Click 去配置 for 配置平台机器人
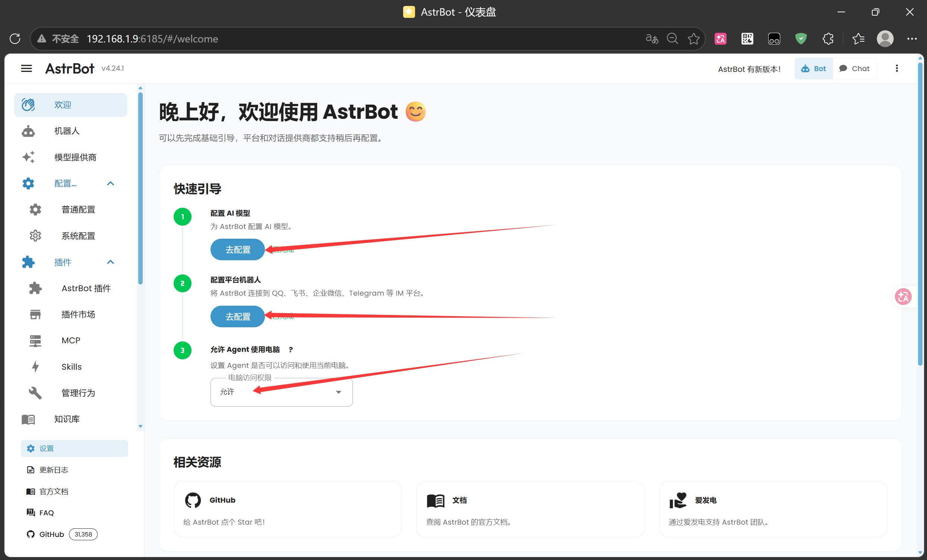 coord(237,316)
